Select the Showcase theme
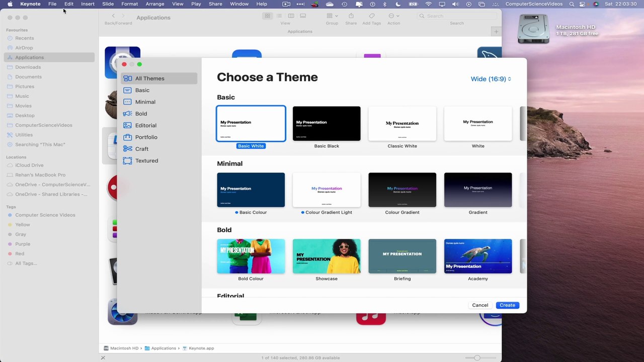This screenshot has height=362, width=644. pyautogui.click(x=327, y=256)
